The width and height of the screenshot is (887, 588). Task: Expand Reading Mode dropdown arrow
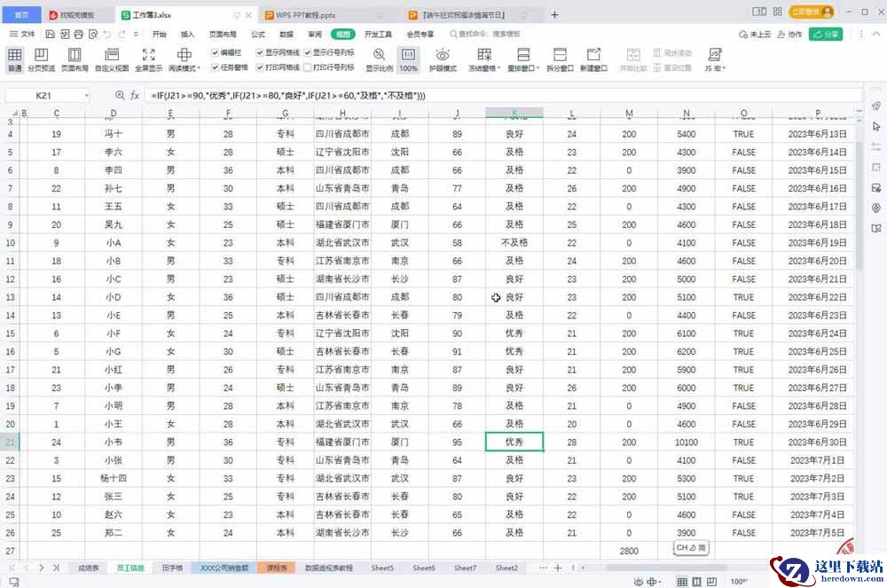pos(199,68)
